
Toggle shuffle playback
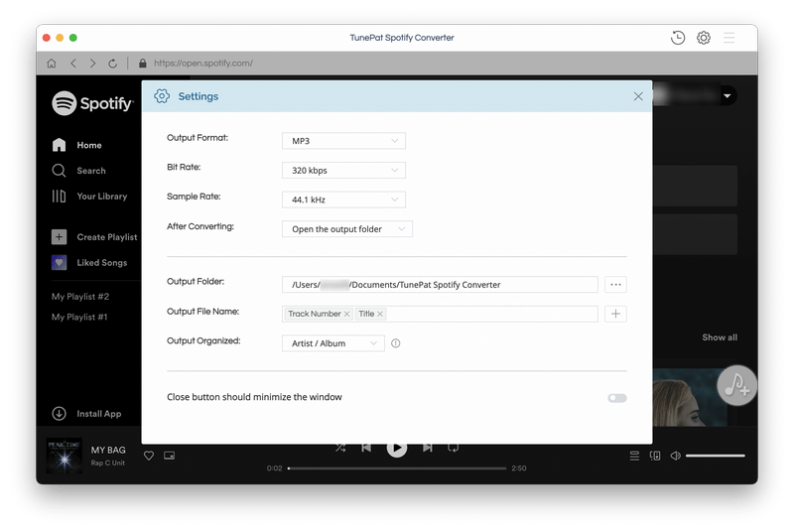340,448
